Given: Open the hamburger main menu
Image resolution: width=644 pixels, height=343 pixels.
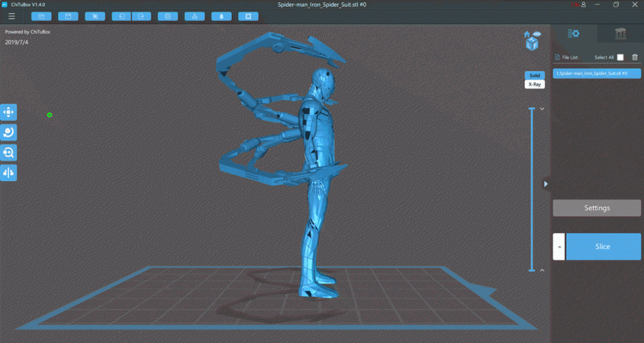Looking at the screenshot, I should 12,17.
